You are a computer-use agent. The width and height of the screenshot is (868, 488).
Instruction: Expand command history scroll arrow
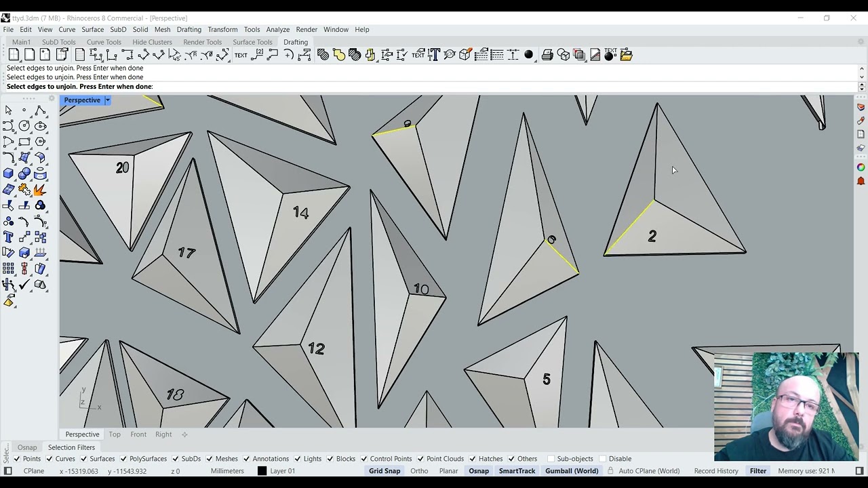[862, 68]
